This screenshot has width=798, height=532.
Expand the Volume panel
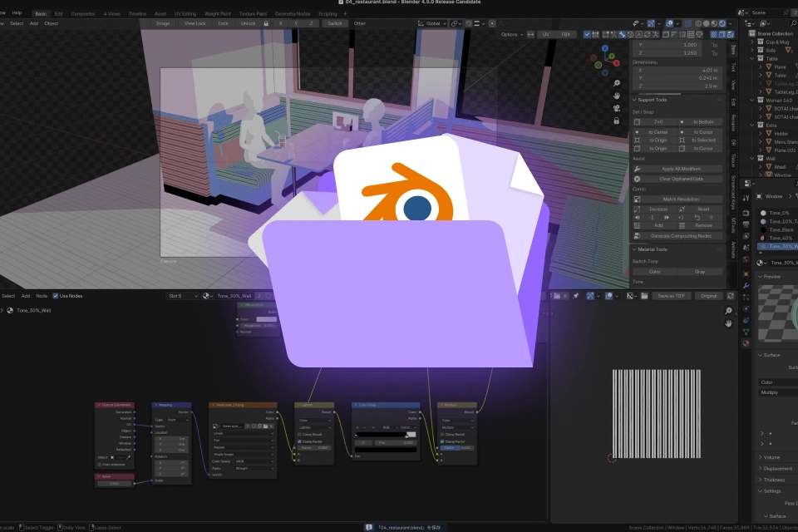point(761,457)
